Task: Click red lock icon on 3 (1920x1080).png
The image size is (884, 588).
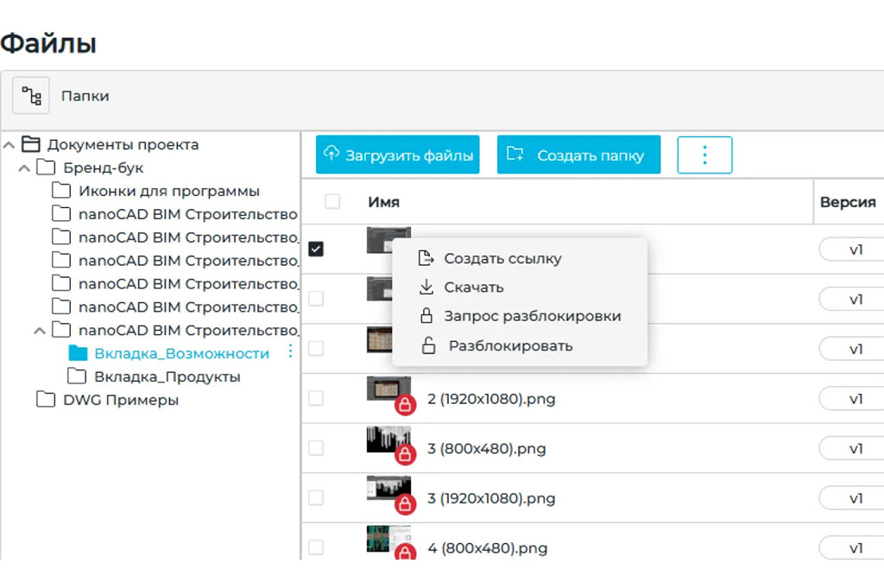Action: pos(405,504)
